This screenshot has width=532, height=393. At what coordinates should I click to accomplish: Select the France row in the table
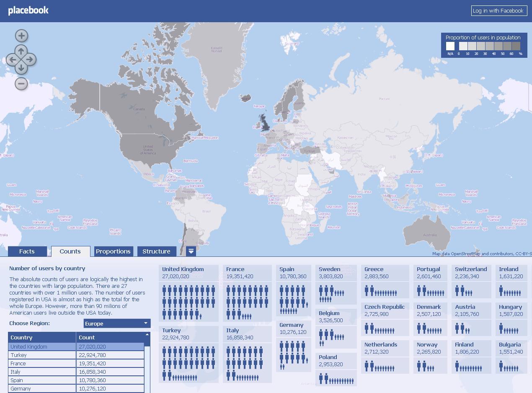click(x=76, y=363)
